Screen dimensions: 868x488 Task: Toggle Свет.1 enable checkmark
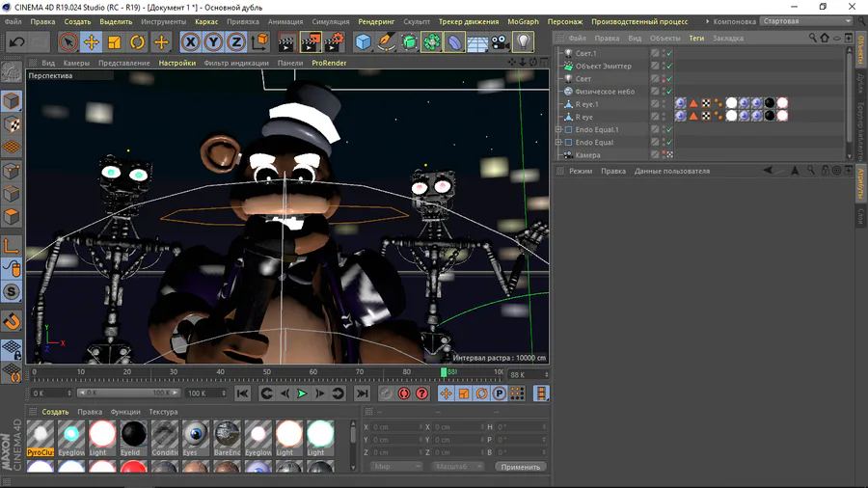(669, 53)
